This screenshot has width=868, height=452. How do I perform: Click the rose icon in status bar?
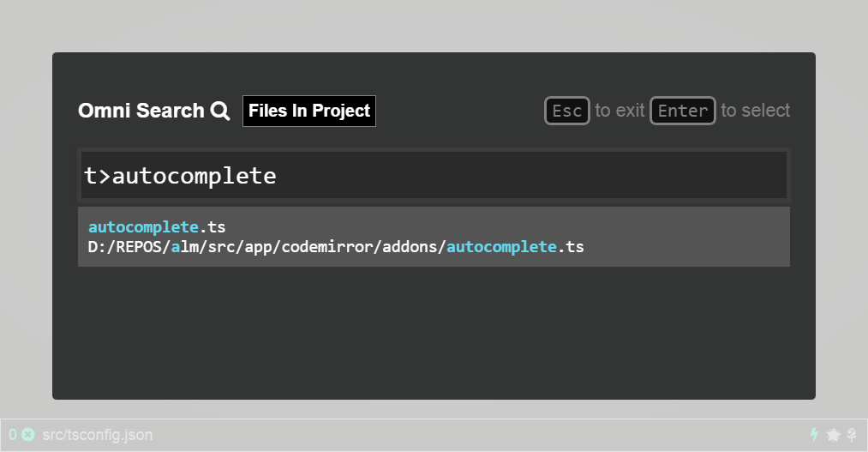click(852, 435)
